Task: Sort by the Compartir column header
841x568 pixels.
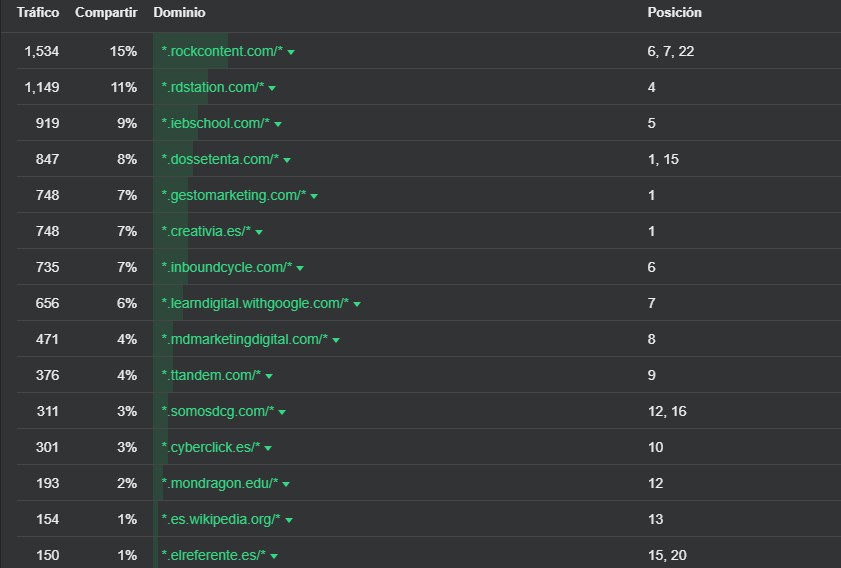Action: (x=106, y=13)
